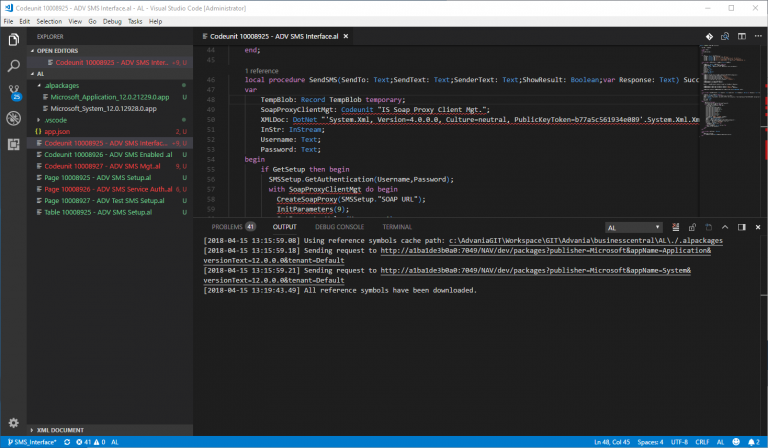
Task: Click the SMS_Interface branch in status bar
Action: point(30,441)
